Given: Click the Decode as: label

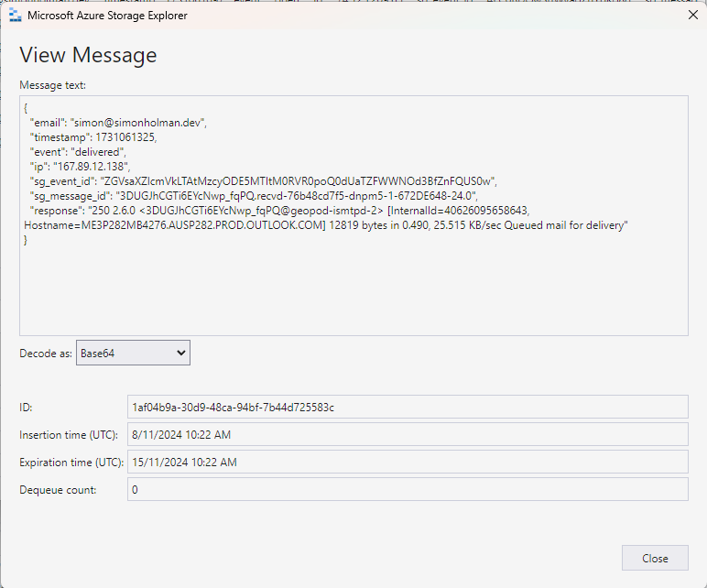Looking at the screenshot, I should (46, 353).
